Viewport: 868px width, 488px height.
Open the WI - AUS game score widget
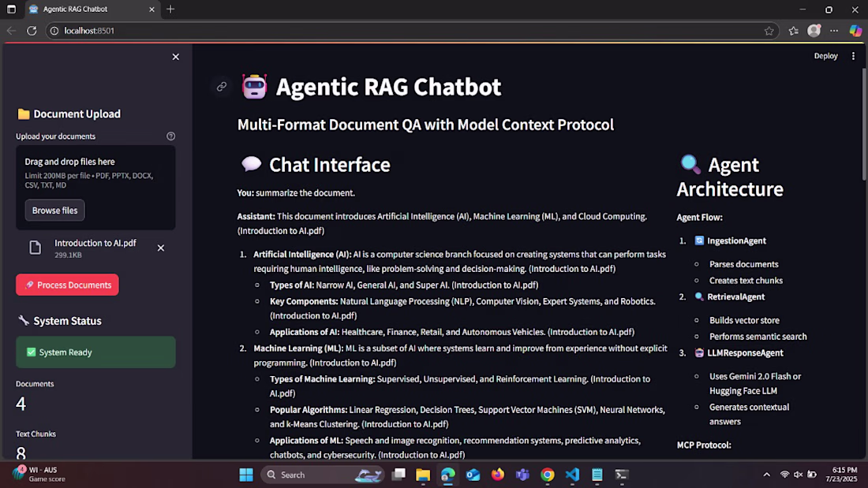tap(39, 474)
